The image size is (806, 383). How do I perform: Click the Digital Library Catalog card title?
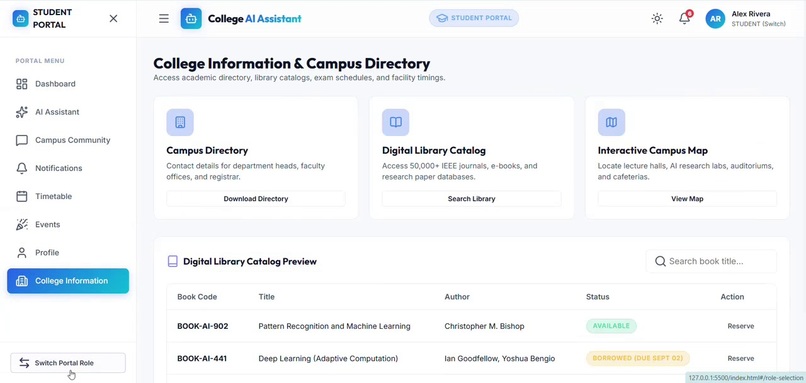(x=434, y=151)
